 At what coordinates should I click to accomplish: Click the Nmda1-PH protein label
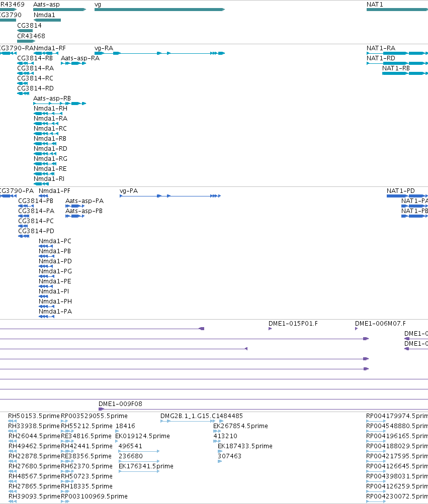point(55,301)
